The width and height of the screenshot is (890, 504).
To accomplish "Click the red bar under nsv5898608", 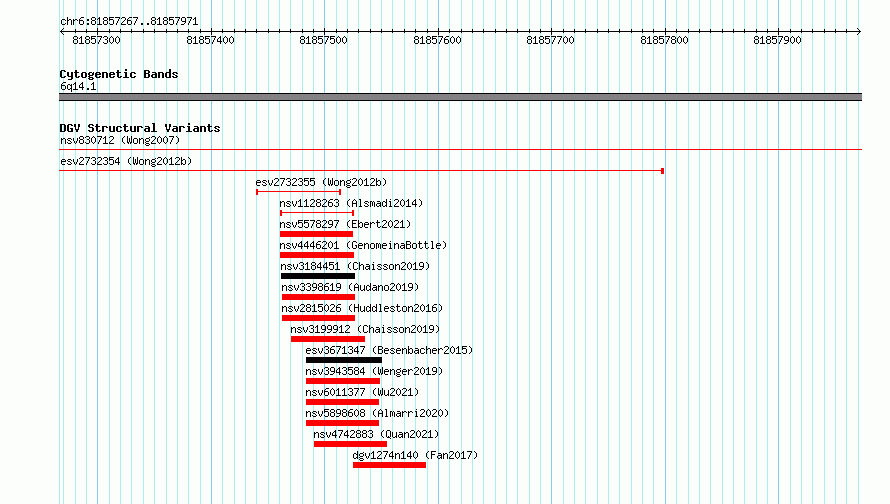I will tap(342, 423).
